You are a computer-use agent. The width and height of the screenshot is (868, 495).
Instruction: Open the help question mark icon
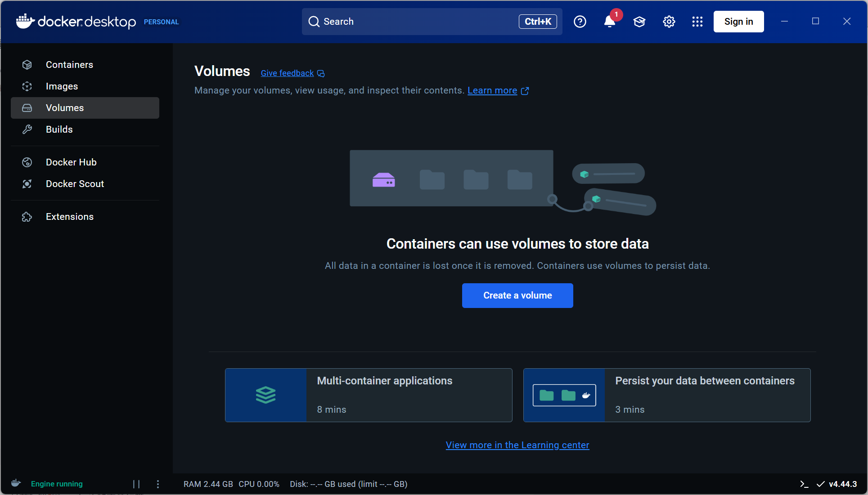tap(580, 22)
